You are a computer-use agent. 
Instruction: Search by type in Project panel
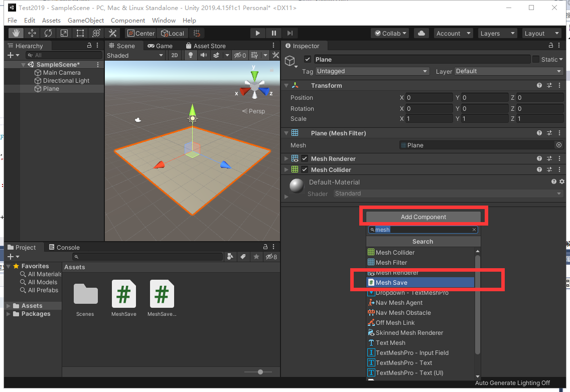pos(230,257)
